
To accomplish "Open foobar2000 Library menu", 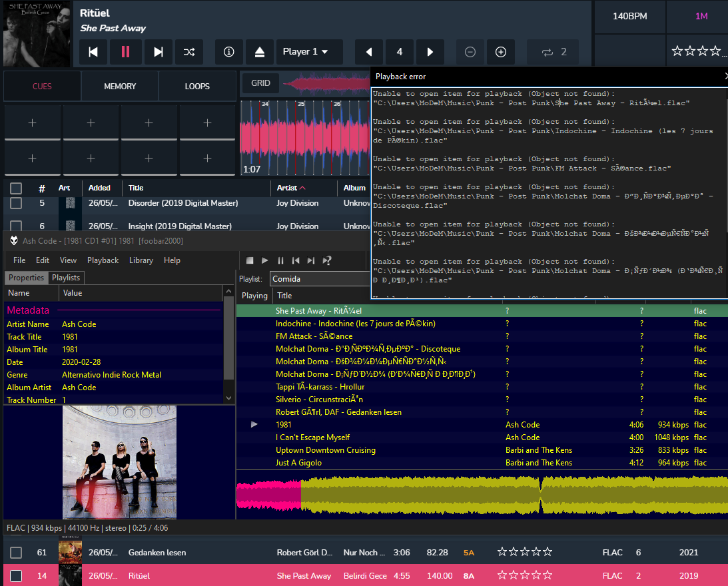I will tap(141, 260).
